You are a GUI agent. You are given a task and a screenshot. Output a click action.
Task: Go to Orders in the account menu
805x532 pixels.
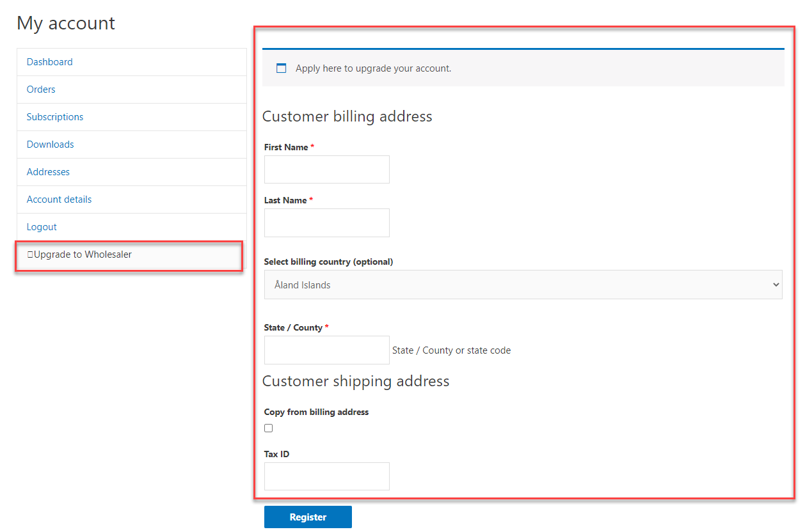pyautogui.click(x=41, y=90)
